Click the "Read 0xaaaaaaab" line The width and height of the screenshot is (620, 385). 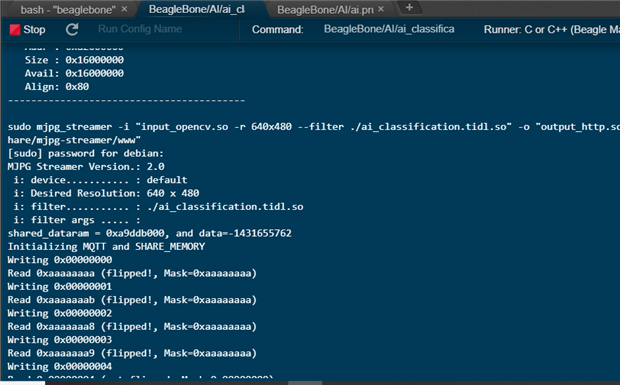click(132, 300)
